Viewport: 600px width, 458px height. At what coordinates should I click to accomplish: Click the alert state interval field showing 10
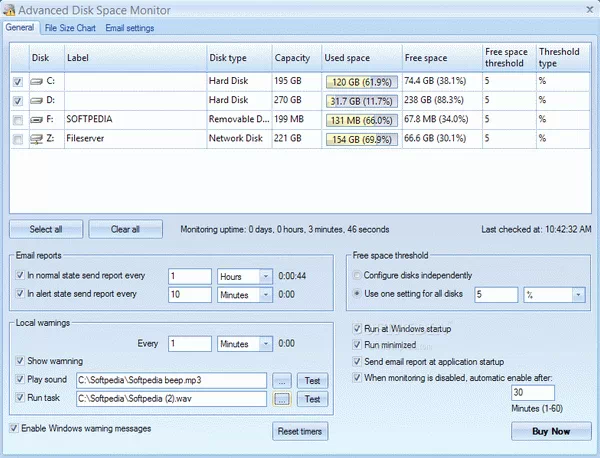[190, 295]
